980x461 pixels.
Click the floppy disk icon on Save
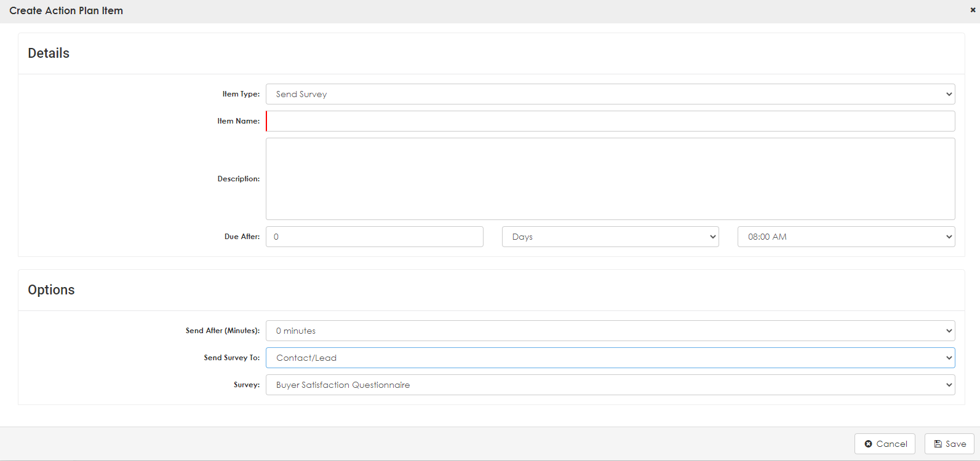(x=938, y=444)
